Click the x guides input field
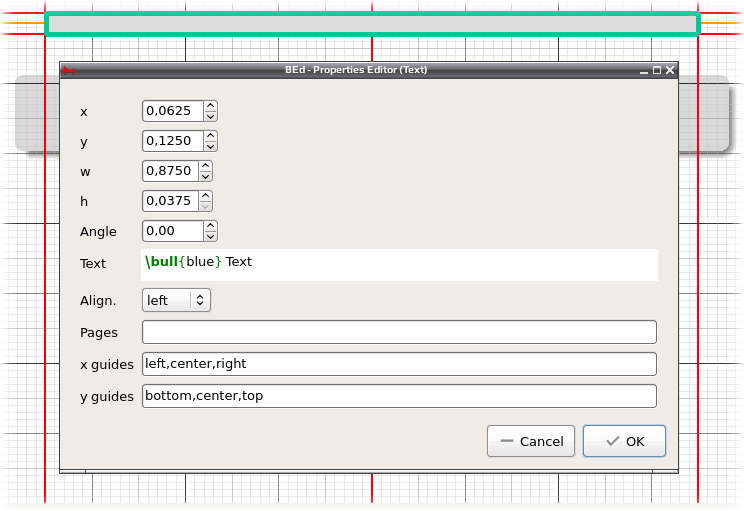Image resolution: width=744 pixels, height=511 pixels. (400, 364)
